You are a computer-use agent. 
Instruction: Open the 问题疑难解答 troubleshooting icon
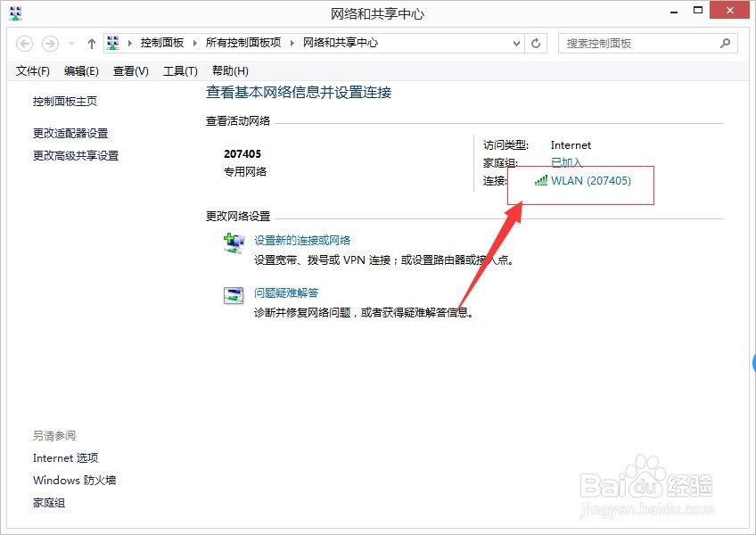[234, 294]
